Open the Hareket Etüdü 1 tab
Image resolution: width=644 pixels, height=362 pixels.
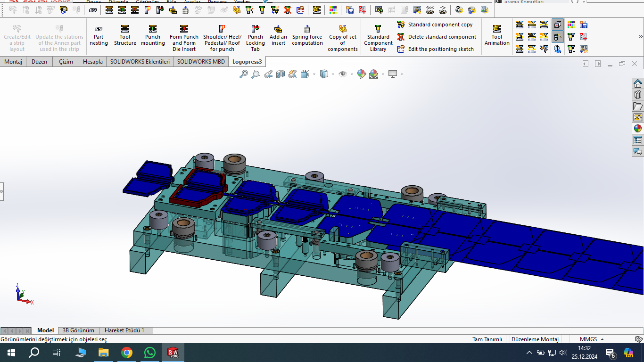click(124, 330)
